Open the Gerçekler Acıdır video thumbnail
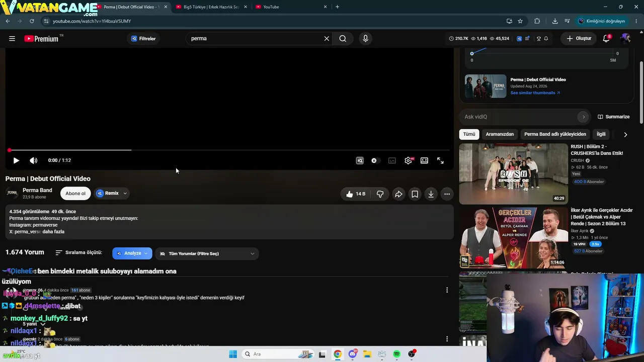 tap(513, 238)
